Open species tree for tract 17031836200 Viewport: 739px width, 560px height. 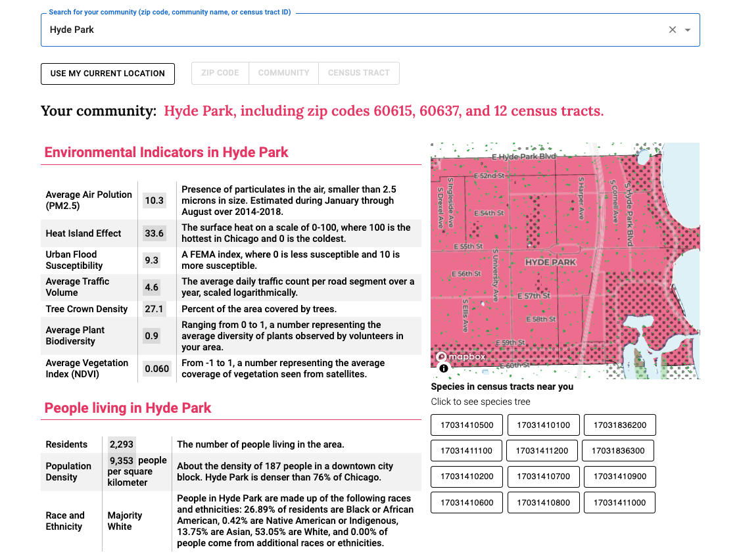click(619, 425)
